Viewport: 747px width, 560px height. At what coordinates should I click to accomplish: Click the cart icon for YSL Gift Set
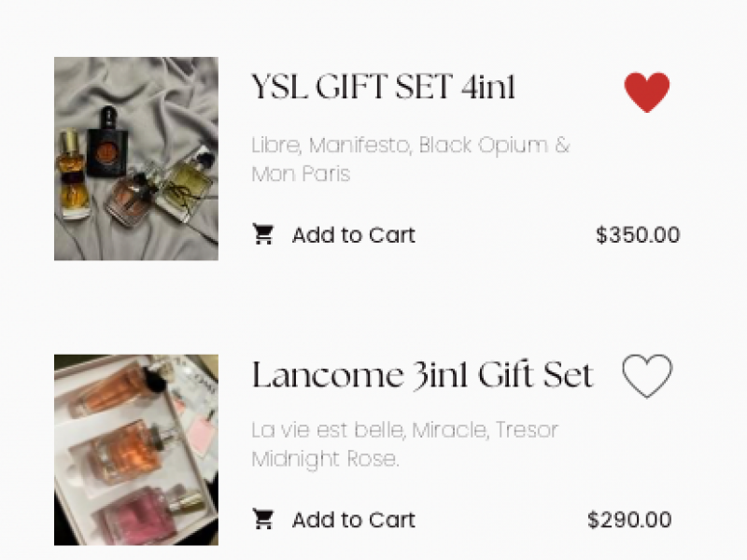[x=264, y=234]
